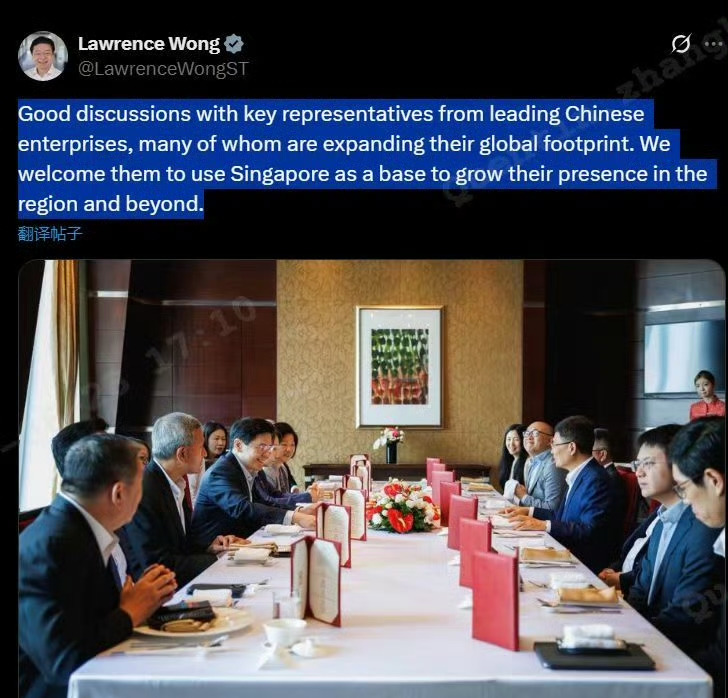Open the @LawrenceWongST handle link

coord(163,69)
